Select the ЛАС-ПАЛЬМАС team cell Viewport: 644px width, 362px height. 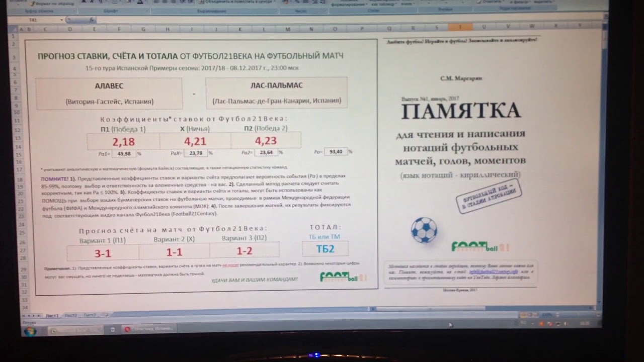276,93
